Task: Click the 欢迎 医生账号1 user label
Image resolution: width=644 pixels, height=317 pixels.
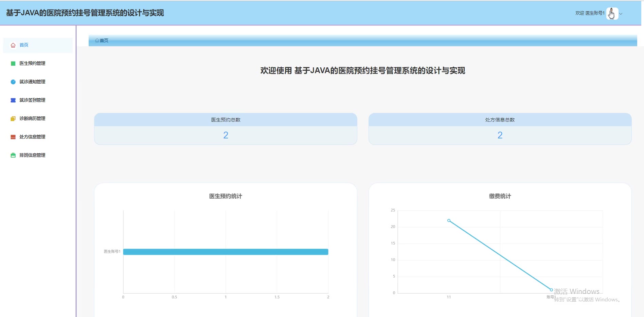Action: (590, 13)
